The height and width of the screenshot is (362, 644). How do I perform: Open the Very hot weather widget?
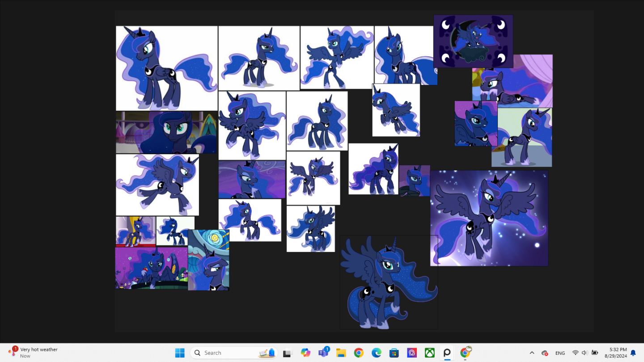pyautogui.click(x=34, y=352)
